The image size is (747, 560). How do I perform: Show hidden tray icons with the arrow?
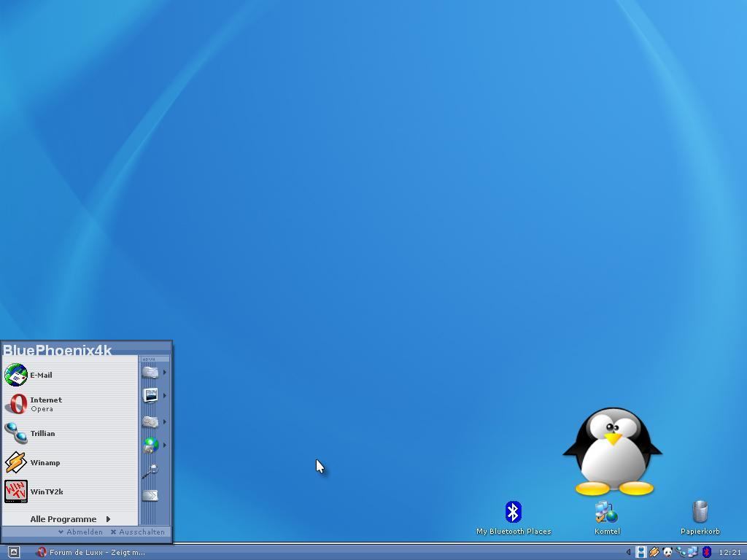pyautogui.click(x=628, y=553)
